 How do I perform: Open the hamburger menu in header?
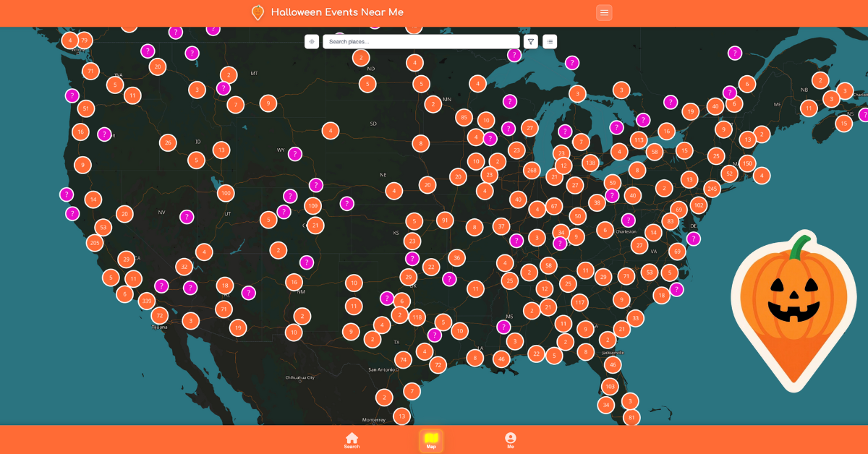point(604,12)
